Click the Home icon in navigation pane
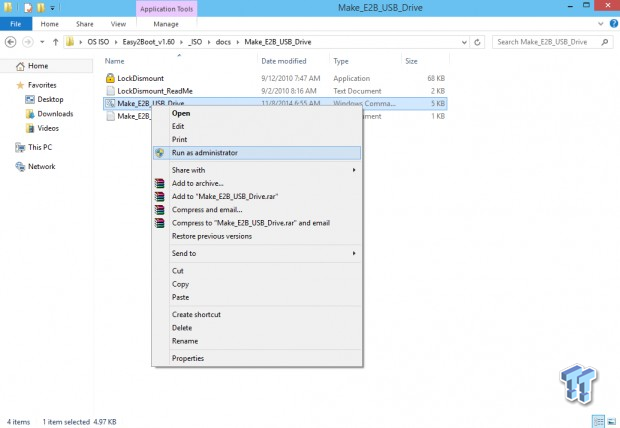The width and height of the screenshot is (620, 428). [20, 66]
